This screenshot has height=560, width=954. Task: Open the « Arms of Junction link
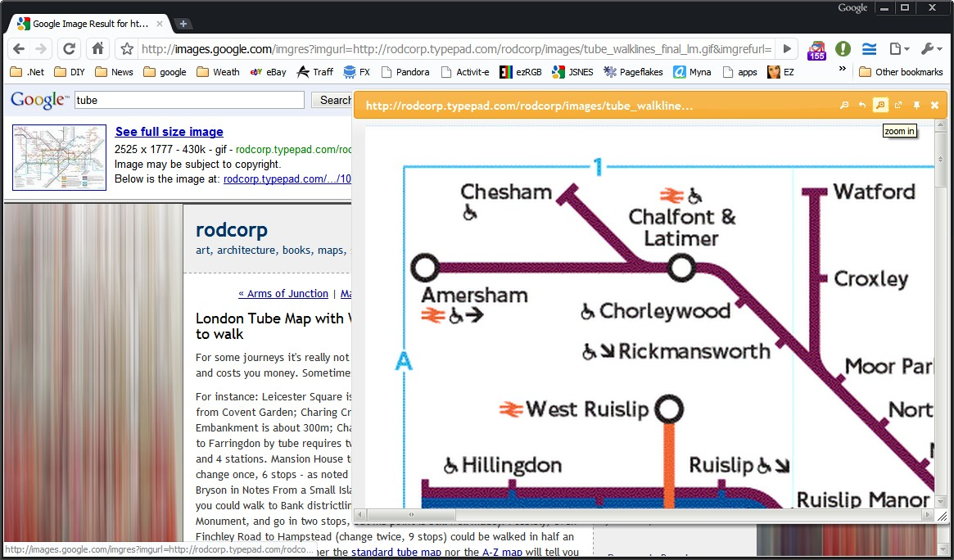283,294
